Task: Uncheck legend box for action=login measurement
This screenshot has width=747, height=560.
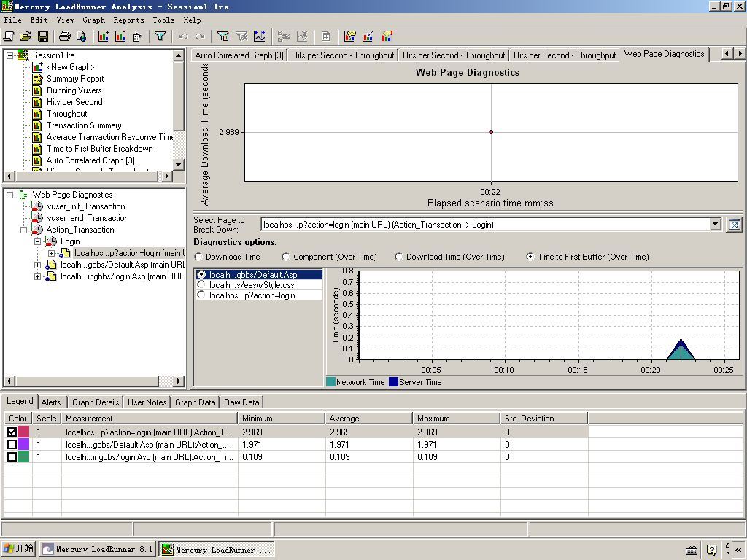Action: point(12,432)
